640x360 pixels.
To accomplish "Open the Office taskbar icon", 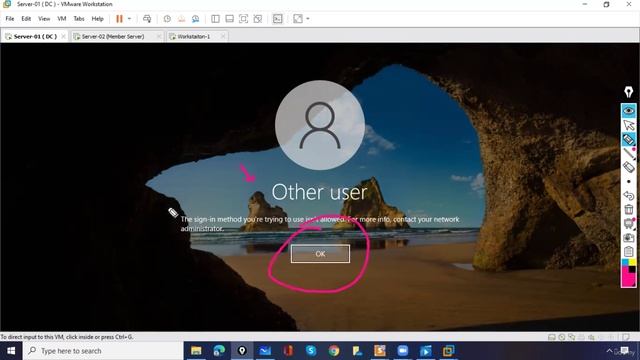I will [288, 351].
